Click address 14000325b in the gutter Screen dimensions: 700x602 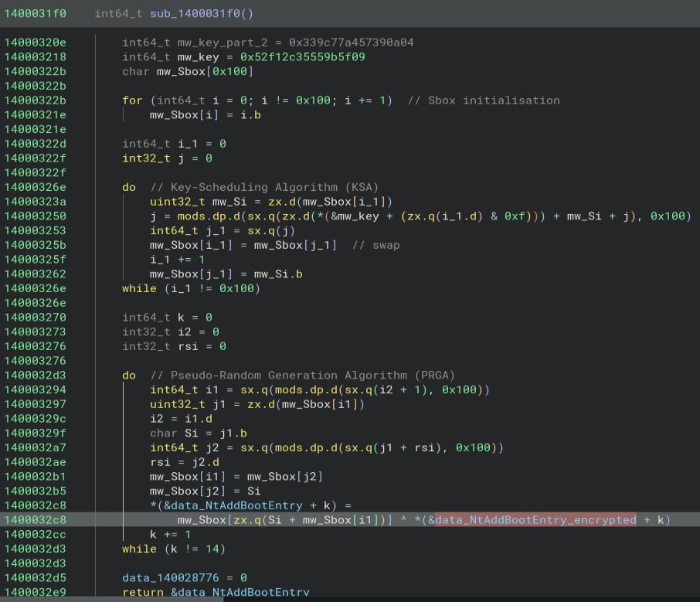pos(36,245)
